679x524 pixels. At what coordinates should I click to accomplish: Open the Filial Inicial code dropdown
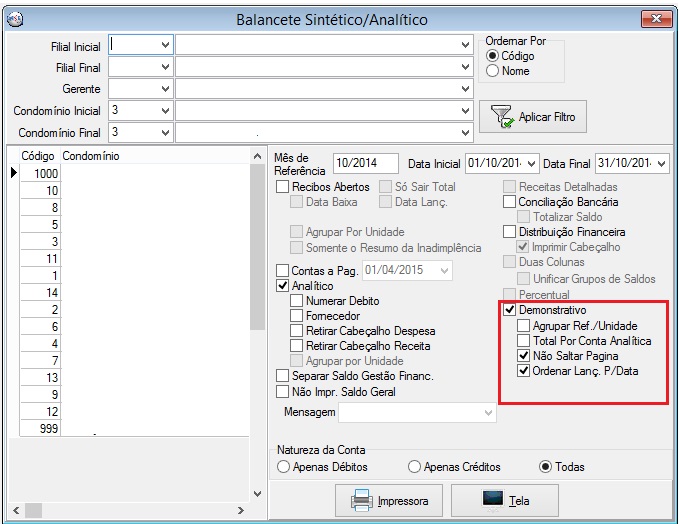point(164,45)
